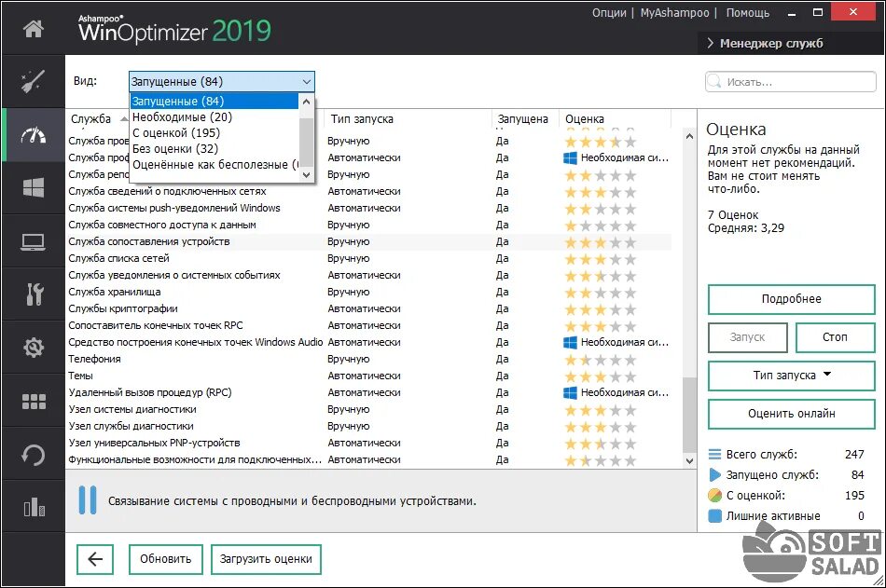Click star rating of the 'Темы' row

pyautogui.click(x=600, y=376)
